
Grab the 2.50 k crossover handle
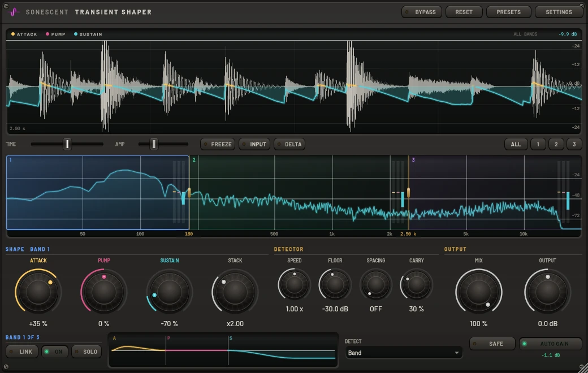click(408, 193)
